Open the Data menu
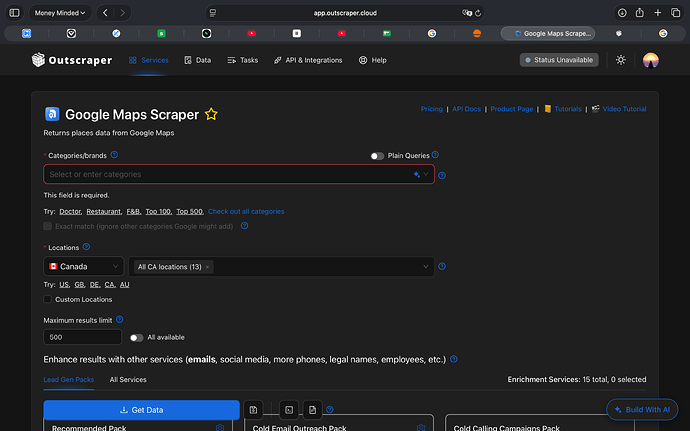 coord(198,60)
